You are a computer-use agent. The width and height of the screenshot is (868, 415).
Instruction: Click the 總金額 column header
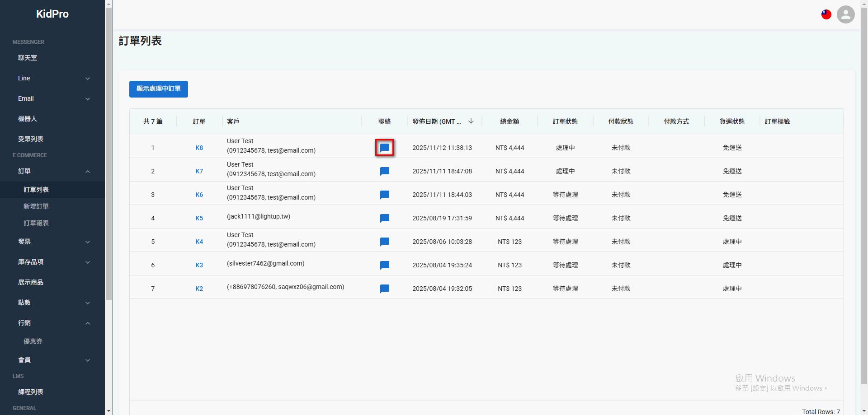pos(509,121)
